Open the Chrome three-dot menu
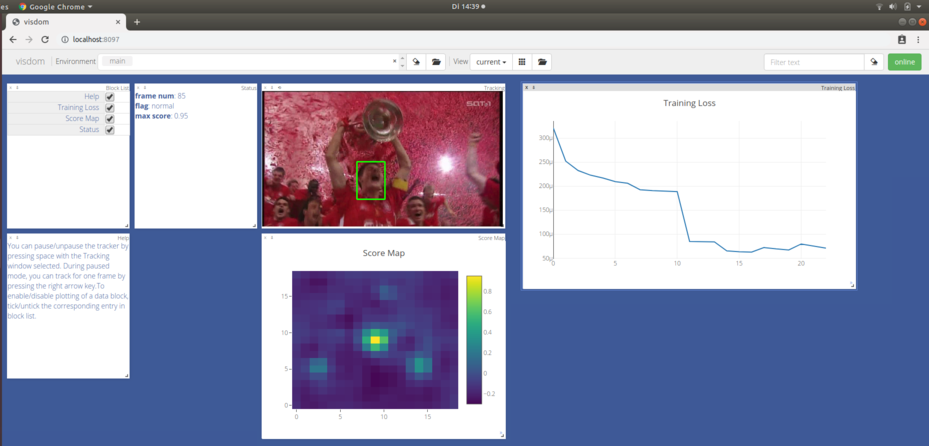Screen dimensions: 929x446 918,40
